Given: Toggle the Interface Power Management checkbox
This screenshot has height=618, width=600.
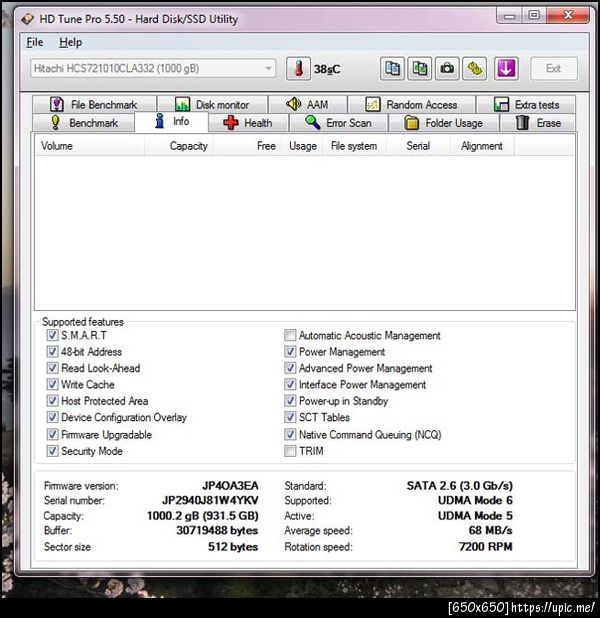Looking at the screenshot, I should [290, 384].
